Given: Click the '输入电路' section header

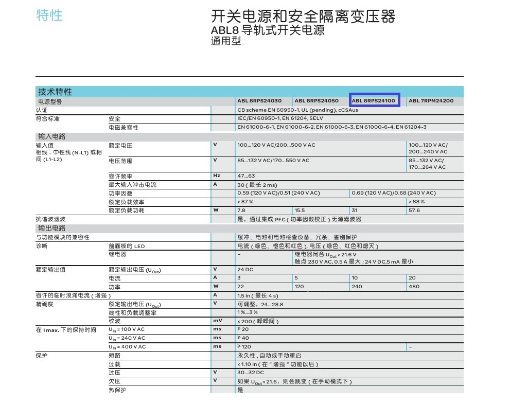Looking at the screenshot, I should (x=51, y=136).
